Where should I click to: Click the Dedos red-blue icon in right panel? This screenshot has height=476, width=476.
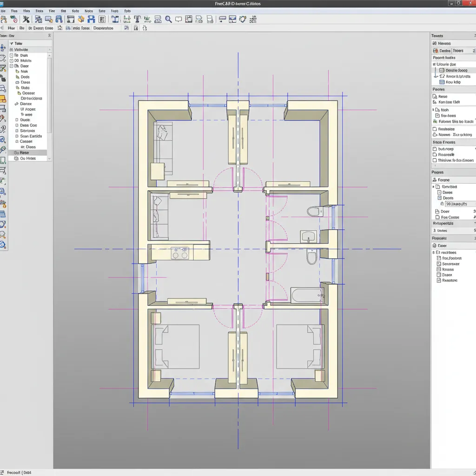[x=435, y=51]
